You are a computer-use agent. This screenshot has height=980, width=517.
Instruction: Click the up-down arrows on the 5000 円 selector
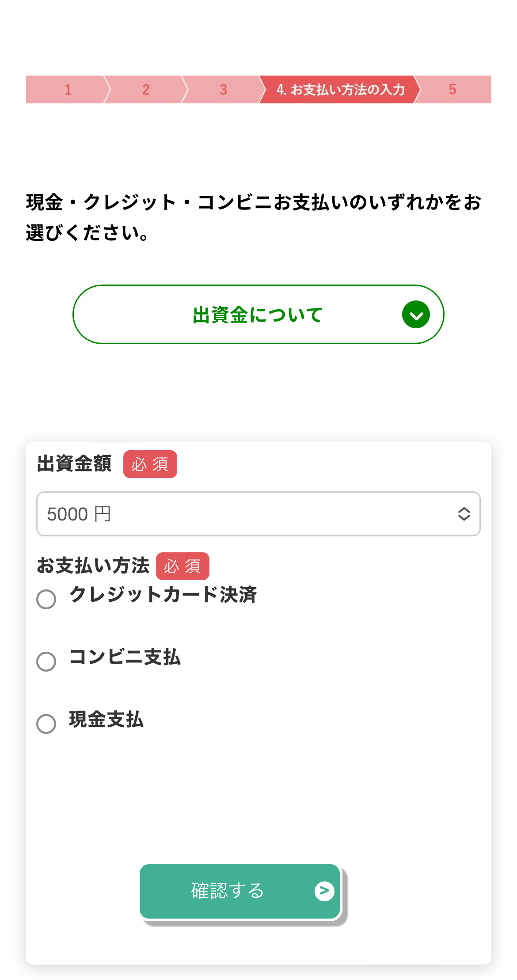(x=464, y=514)
